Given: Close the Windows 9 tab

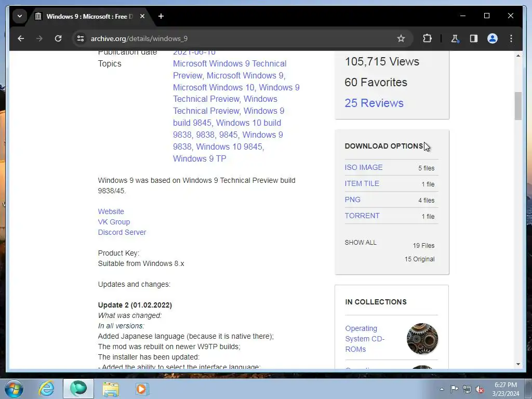Looking at the screenshot, I should tap(142, 16).
